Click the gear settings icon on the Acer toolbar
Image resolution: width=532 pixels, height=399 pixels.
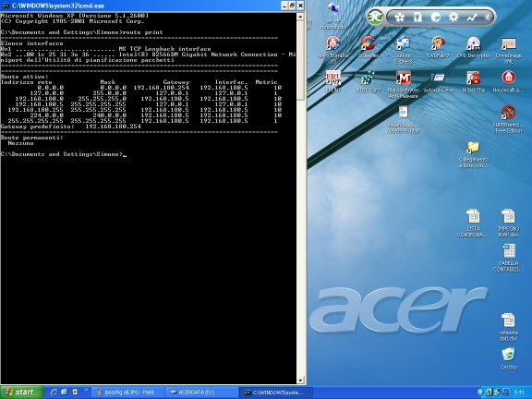pos(453,18)
